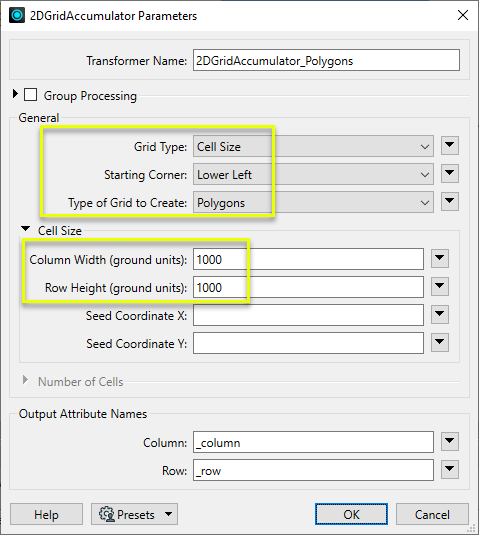Open the arrow menu beside Column attribute

(450, 442)
